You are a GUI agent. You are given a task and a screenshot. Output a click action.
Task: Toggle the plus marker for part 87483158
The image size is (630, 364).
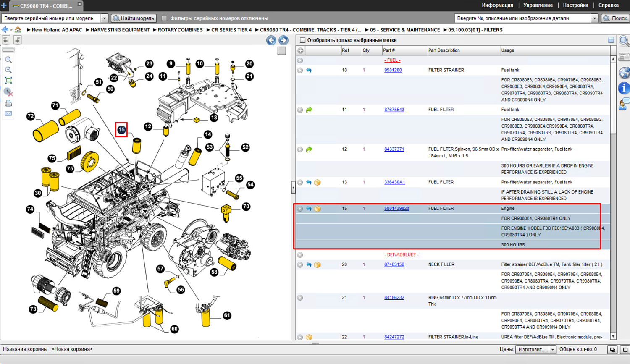click(300, 265)
